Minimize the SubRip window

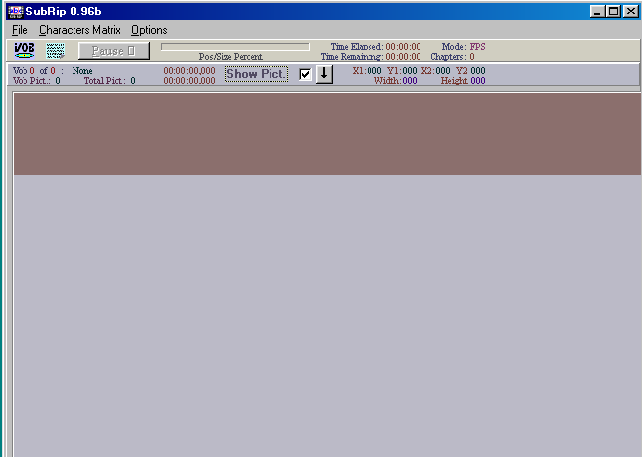tap(597, 11)
